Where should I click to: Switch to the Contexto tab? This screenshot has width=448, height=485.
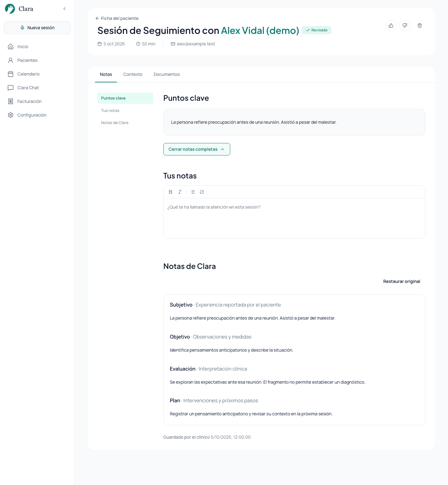[x=133, y=74]
